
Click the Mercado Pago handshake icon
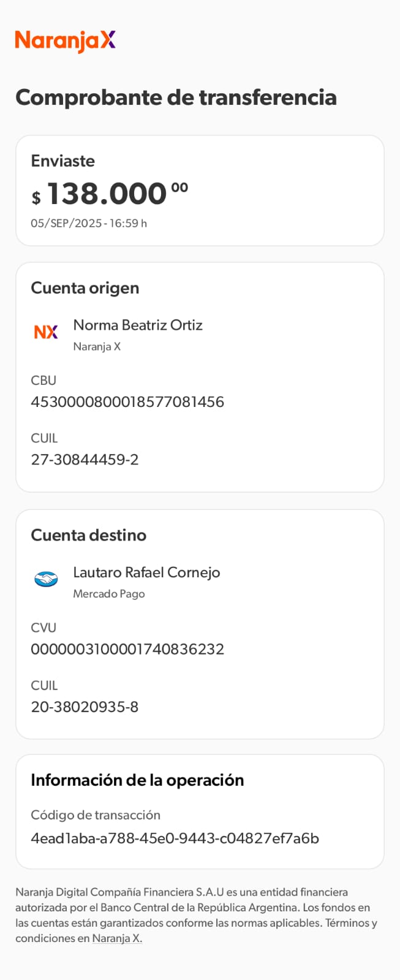click(x=46, y=579)
